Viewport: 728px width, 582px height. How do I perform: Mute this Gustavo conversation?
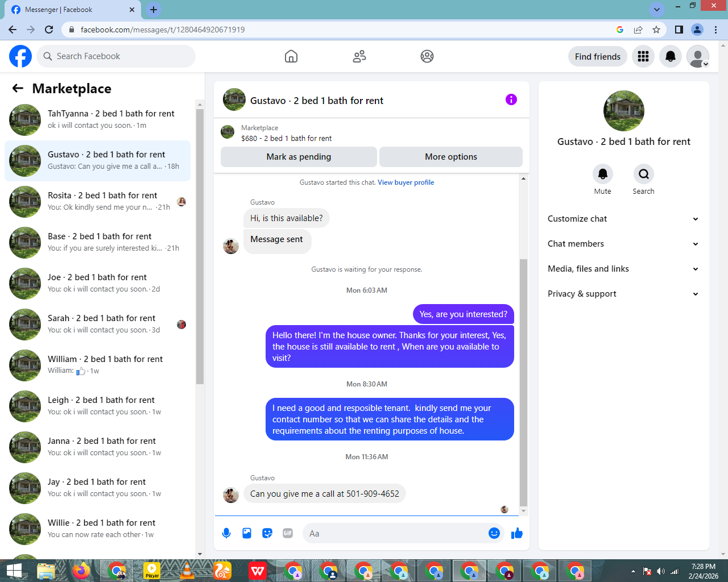603,174
